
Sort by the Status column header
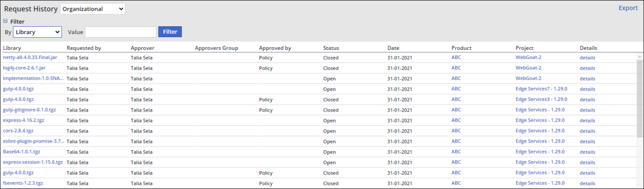[331, 48]
